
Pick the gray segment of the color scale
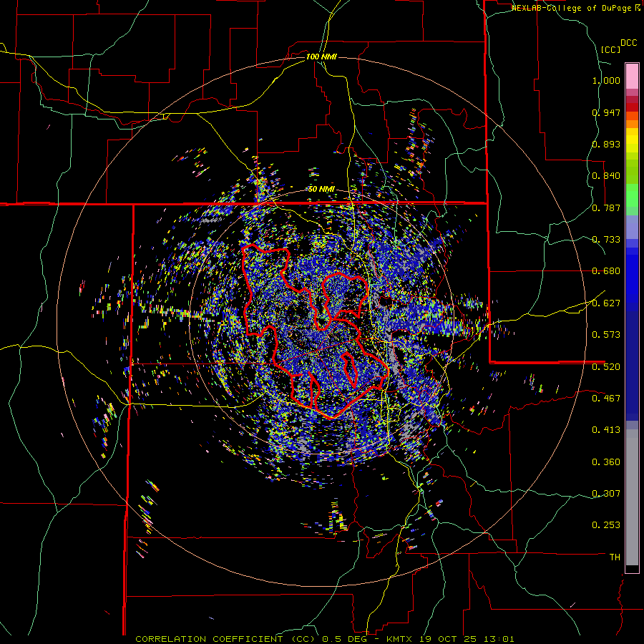[x=632, y=497]
